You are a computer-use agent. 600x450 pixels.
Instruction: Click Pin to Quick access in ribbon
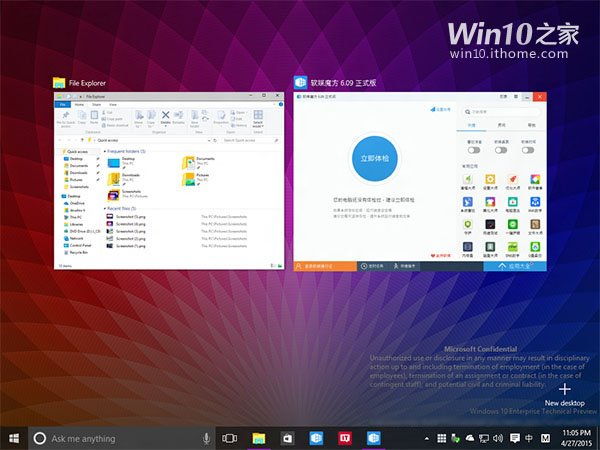(x=66, y=119)
